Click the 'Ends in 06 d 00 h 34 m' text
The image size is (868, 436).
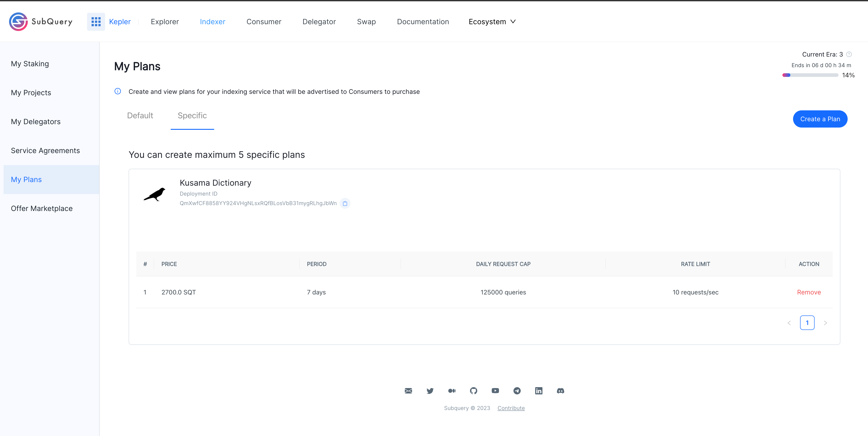point(821,65)
